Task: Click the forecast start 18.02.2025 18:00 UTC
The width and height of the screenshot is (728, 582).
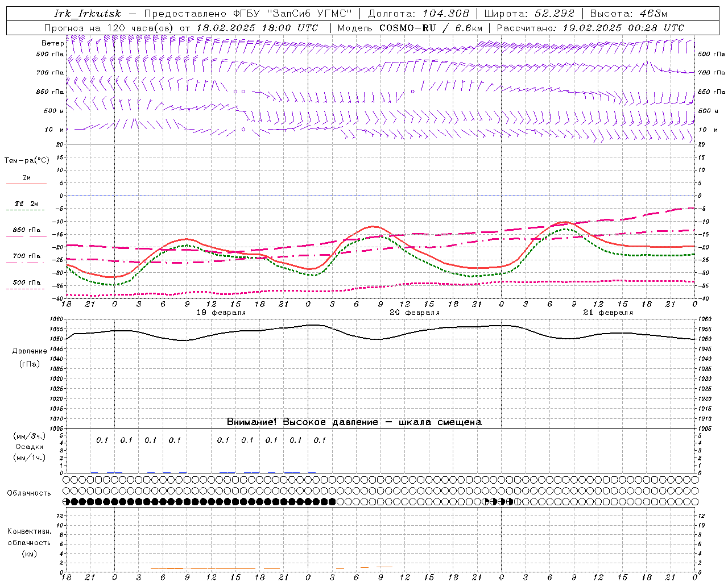Action: pos(257,28)
